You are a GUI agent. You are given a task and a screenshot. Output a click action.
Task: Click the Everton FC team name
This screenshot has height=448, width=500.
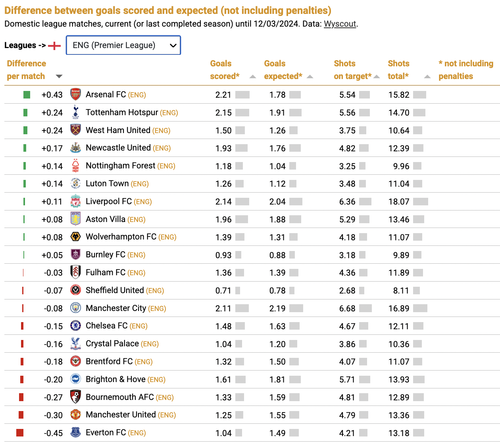click(106, 433)
